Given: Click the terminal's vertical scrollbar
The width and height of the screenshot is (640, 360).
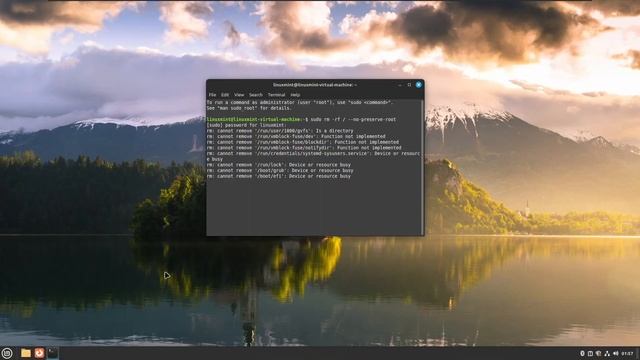Looking at the screenshot, I should point(422,167).
